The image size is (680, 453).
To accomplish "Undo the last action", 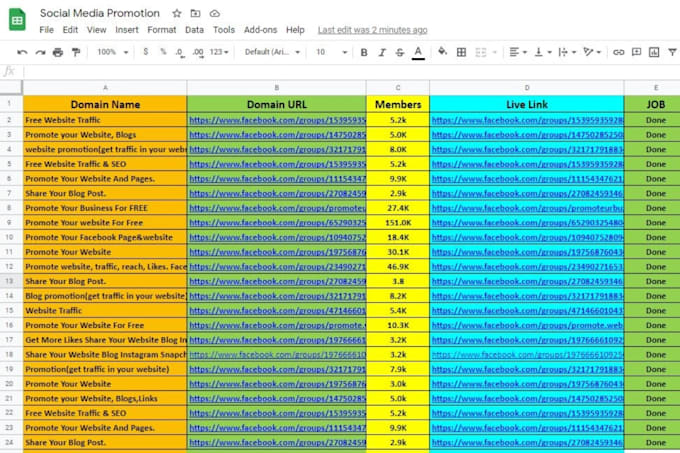I will [x=22, y=52].
